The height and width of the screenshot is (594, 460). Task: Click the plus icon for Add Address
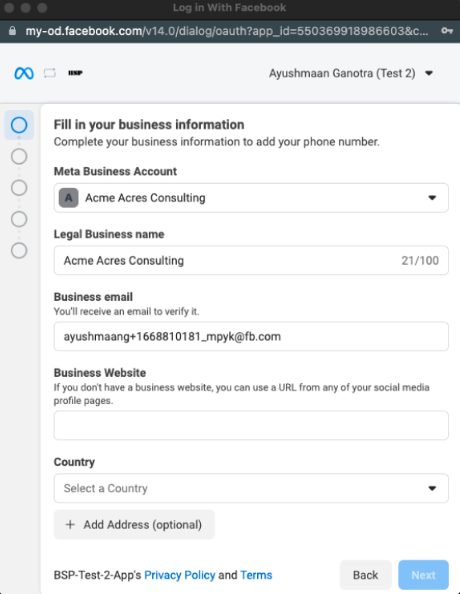pyautogui.click(x=70, y=525)
